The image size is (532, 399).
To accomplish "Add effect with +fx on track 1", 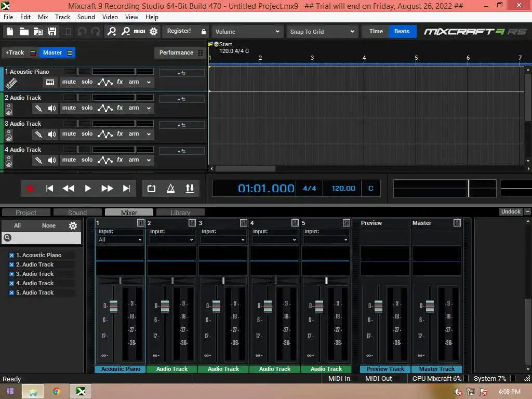I will coord(181,73).
